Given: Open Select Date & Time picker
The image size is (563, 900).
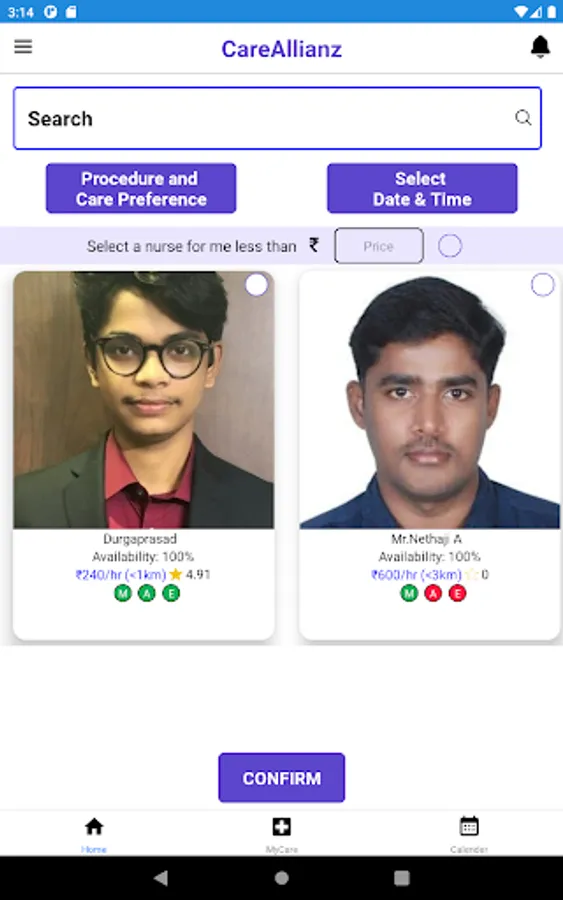Looking at the screenshot, I should (422, 188).
